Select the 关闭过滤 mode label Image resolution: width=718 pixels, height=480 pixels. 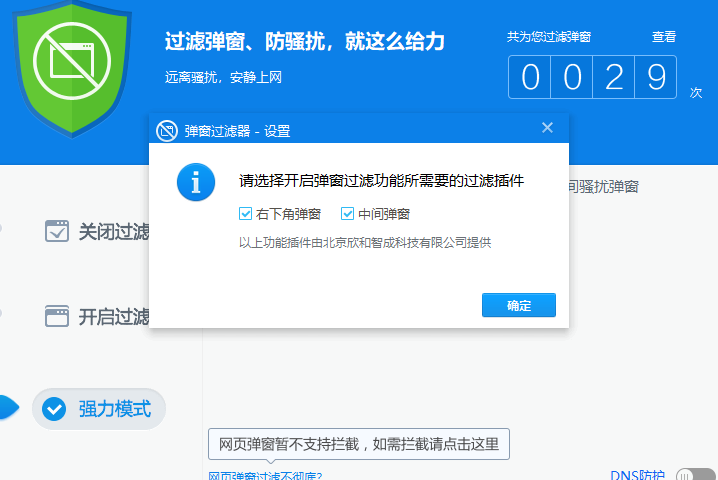click(x=113, y=233)
